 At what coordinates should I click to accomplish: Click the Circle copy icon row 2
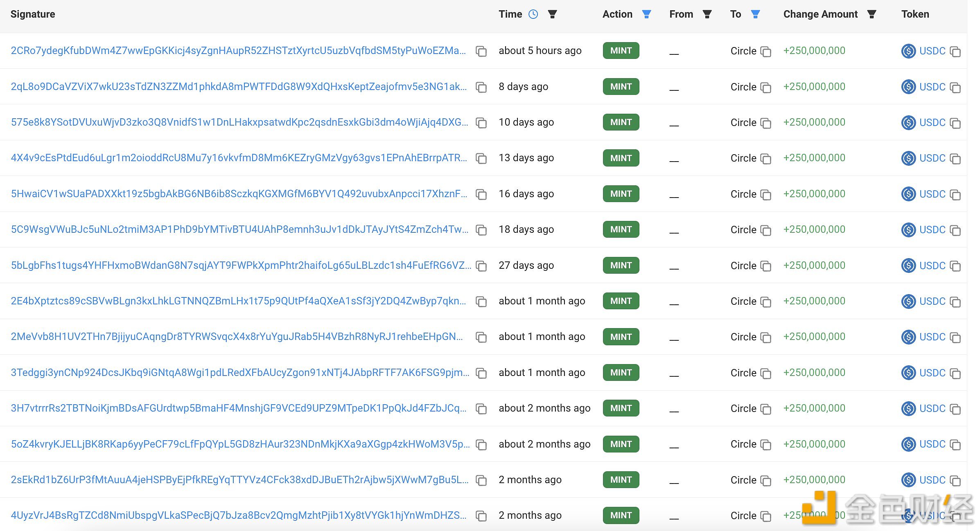pyautogui.click(x=766, y=86)
